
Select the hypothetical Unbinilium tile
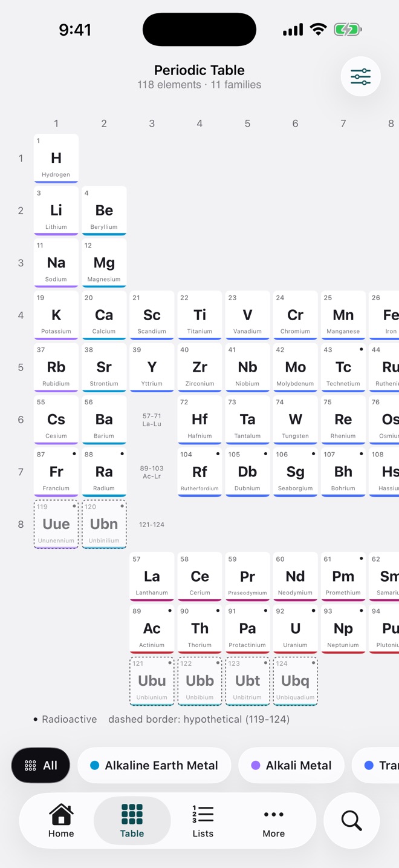(x=104, y=524)
